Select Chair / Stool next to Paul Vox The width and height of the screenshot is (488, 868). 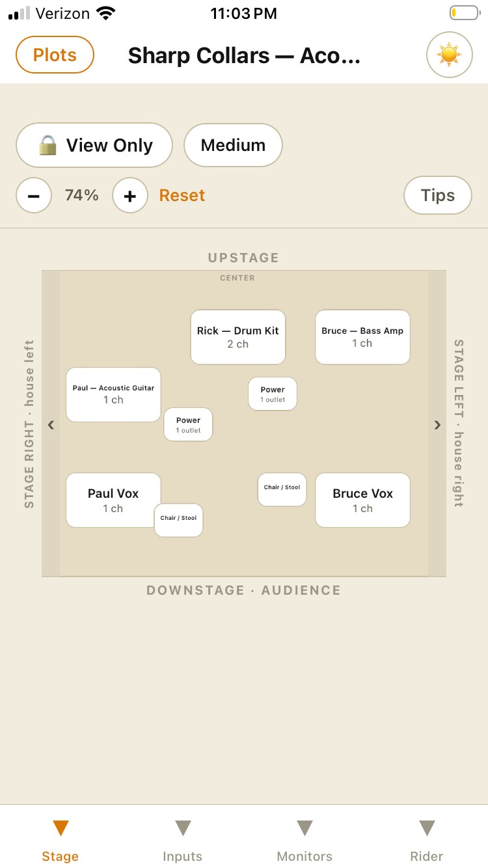coord(178,521)
